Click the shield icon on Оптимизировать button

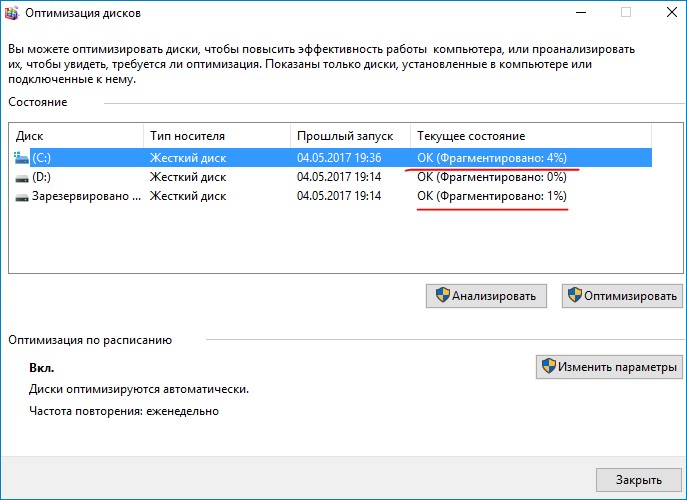point(576,295)
